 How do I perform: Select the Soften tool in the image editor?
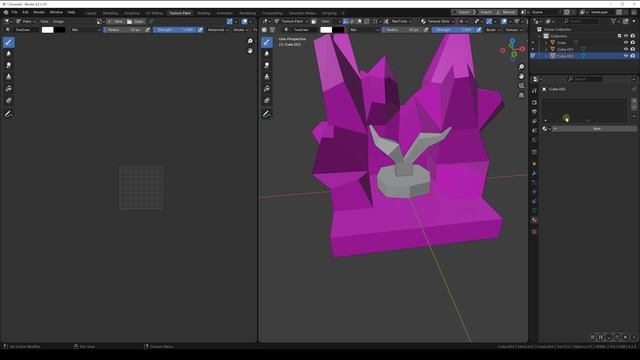pyautogui.click(x=9, y=53)
